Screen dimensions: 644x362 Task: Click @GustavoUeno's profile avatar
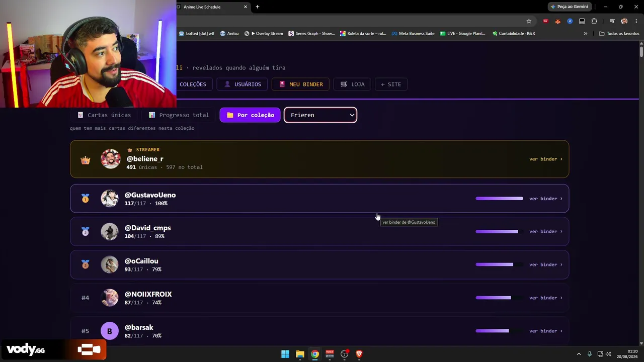click(x=110, y=199)
